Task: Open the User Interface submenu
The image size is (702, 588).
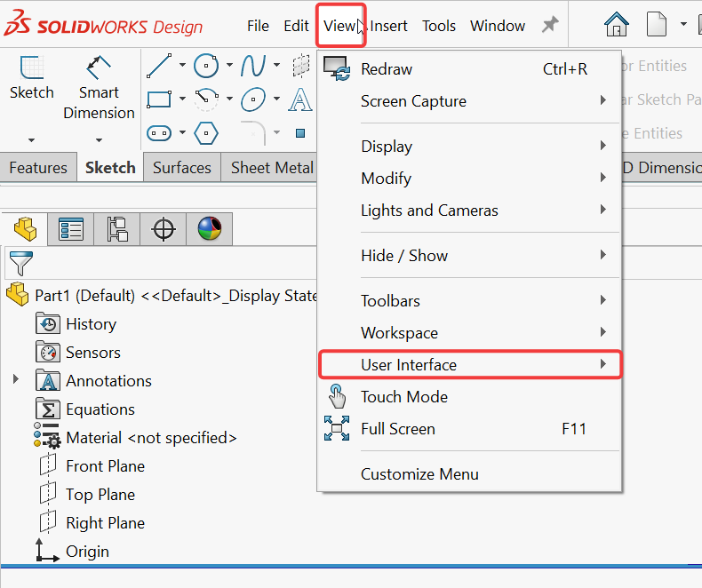Action: click(x=469, y=365)
